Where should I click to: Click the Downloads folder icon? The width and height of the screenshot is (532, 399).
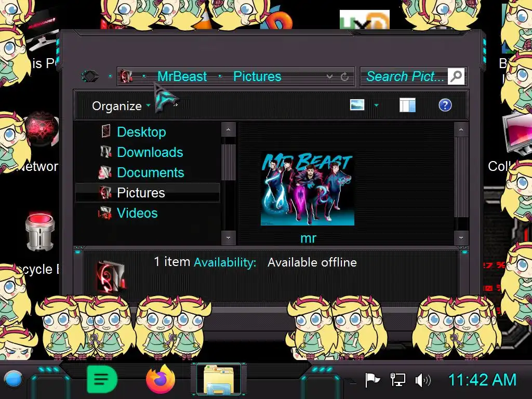click(106, 152)
